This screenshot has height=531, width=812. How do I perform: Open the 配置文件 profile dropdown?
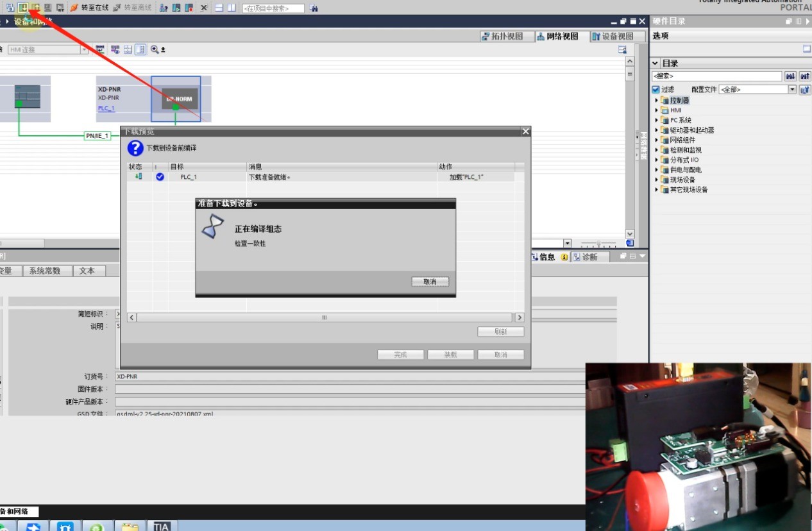(x=792, y=90)
